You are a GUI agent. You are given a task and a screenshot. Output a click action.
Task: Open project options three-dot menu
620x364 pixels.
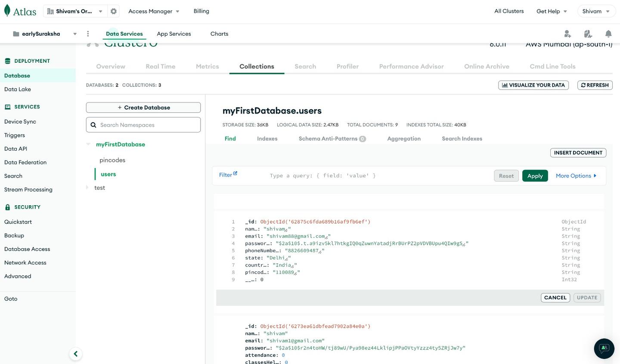[x=88, y=34]
